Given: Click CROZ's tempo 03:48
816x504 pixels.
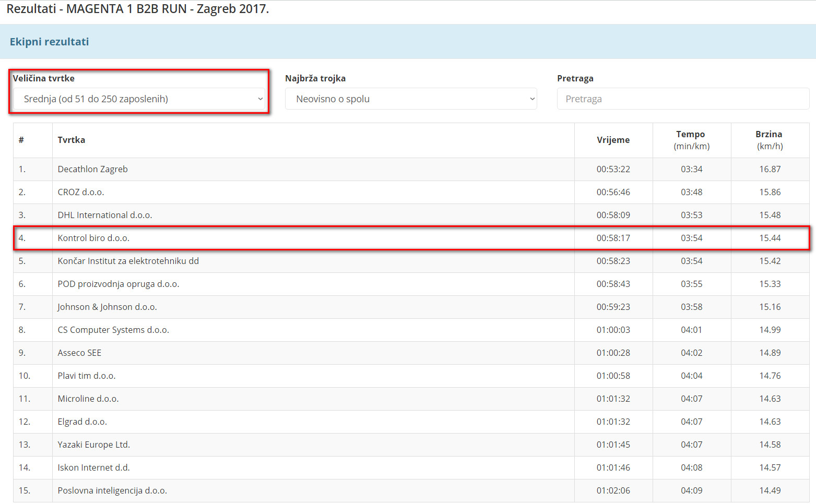Looking at the screenshot, I should pos(692,192).
